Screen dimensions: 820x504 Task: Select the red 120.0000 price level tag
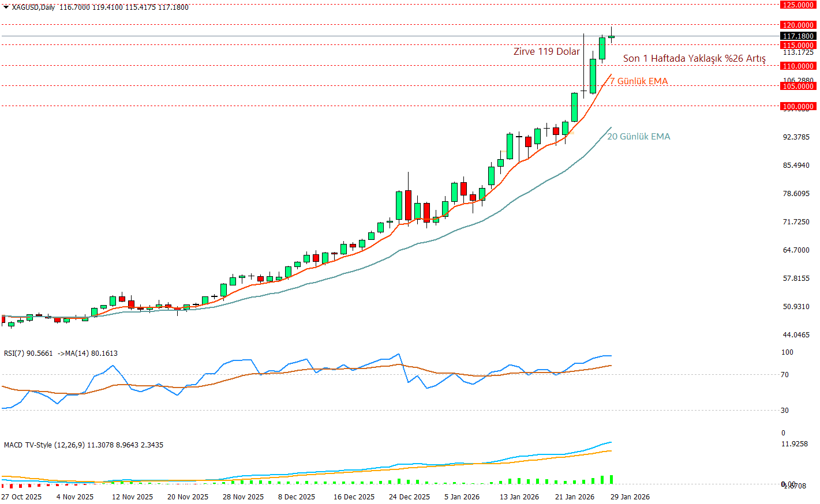797,25
